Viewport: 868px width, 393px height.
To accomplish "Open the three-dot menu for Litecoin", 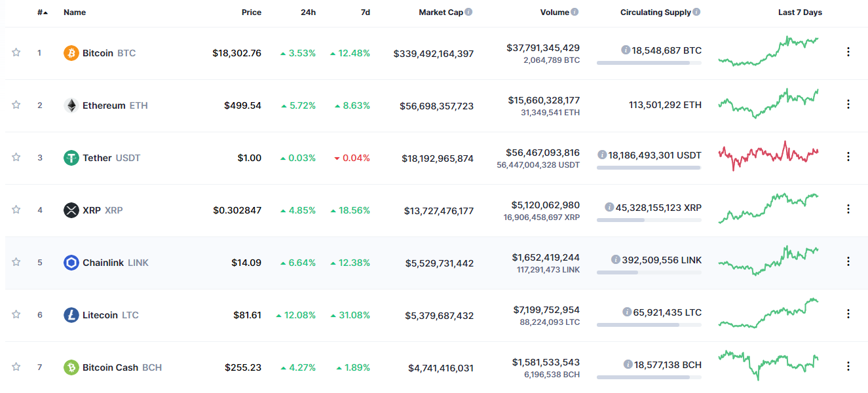I will (848, 314).
